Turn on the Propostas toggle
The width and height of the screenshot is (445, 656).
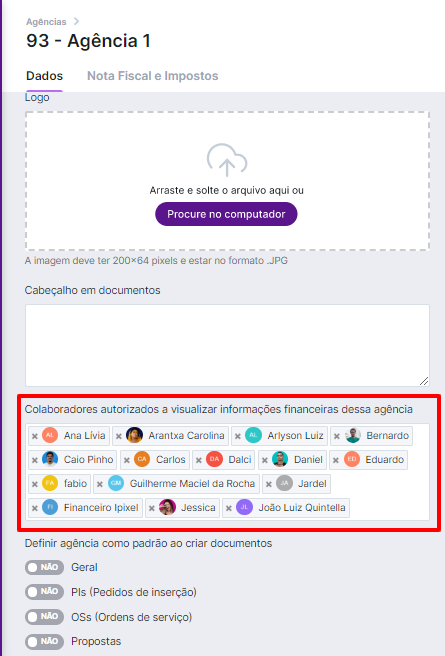pyautogui.click(x=44, y=641)
